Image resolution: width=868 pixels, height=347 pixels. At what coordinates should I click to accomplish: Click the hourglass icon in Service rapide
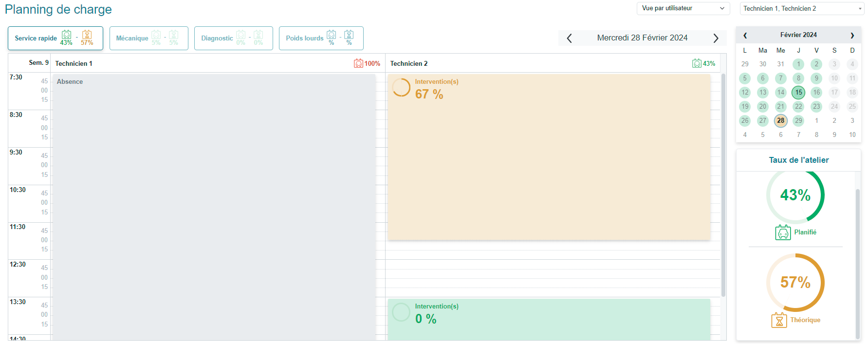coord(87,35)
